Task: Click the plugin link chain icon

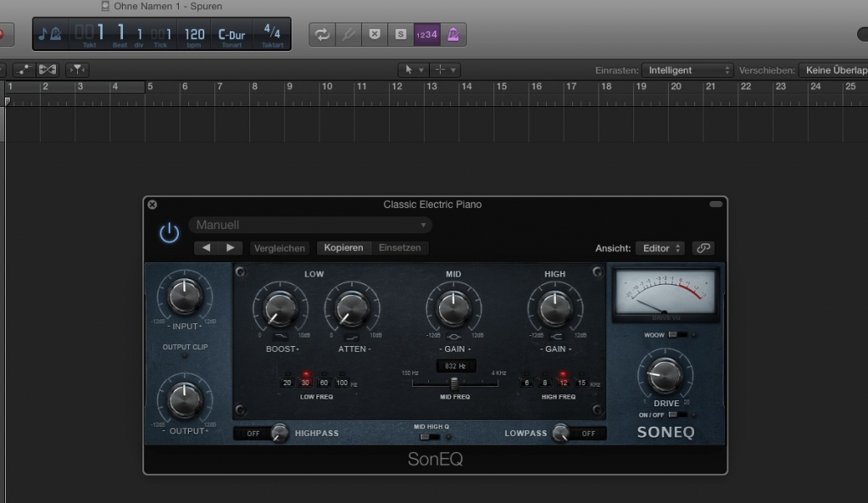Action: (703, 249)
